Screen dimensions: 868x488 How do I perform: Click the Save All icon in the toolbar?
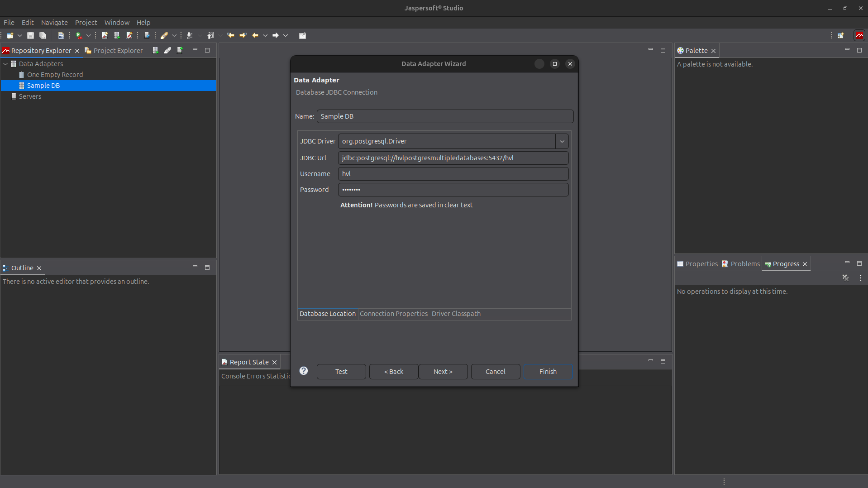(x=43, y=35)
